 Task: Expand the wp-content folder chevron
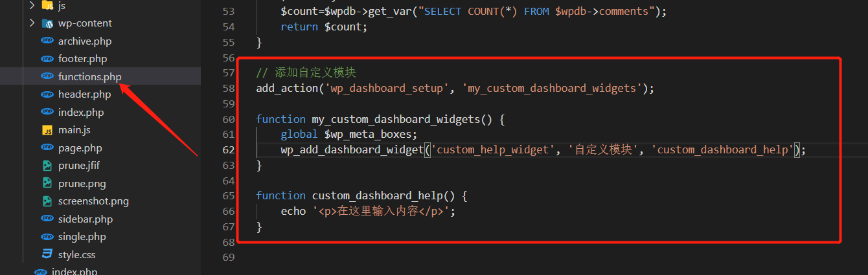pos(32,23)
